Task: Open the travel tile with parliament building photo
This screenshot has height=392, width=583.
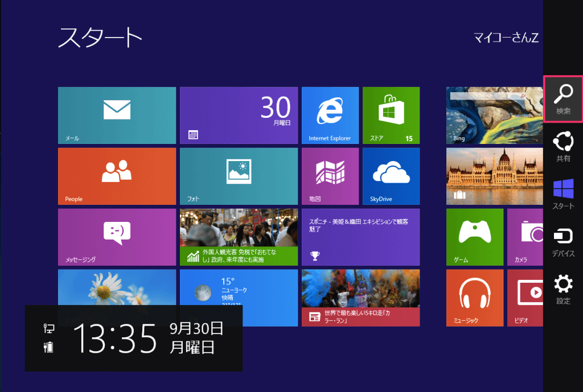Action: coord(495,176)
